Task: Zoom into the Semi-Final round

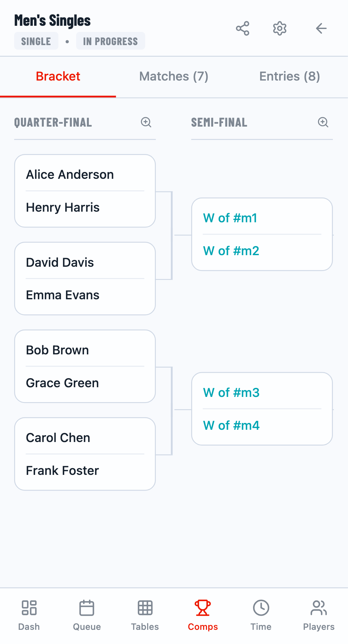Action: pyautogui.click(x=323, y=122)
